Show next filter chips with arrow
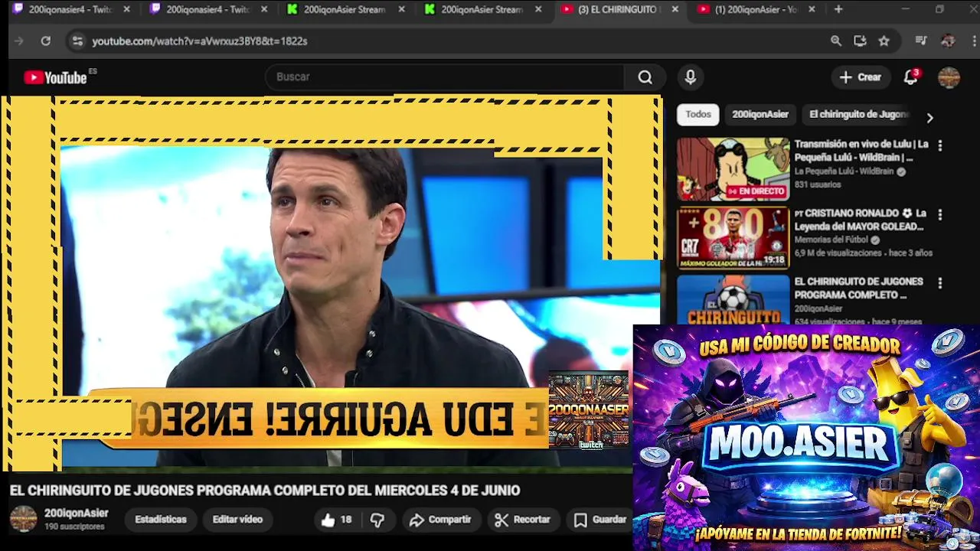980x551 pixels. click(x=929, y=118)
